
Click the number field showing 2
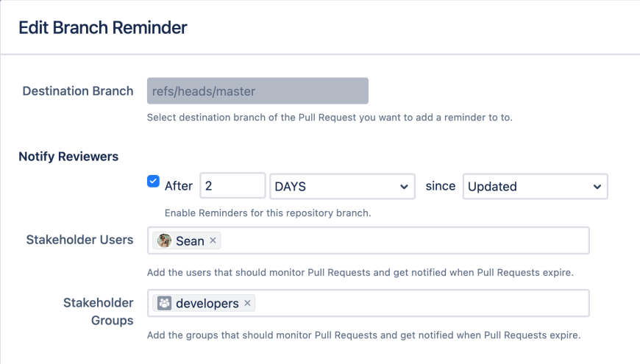tap(232, 186)
